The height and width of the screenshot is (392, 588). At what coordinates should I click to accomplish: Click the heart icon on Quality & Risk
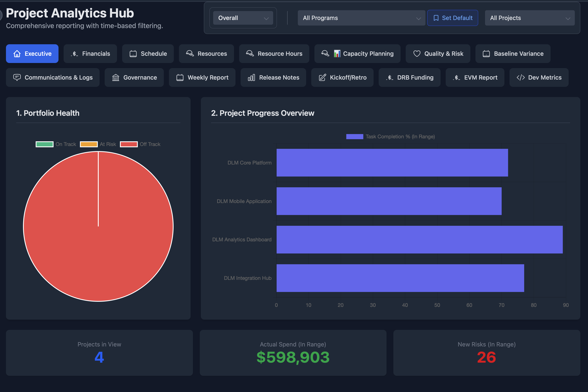(417, 54)
